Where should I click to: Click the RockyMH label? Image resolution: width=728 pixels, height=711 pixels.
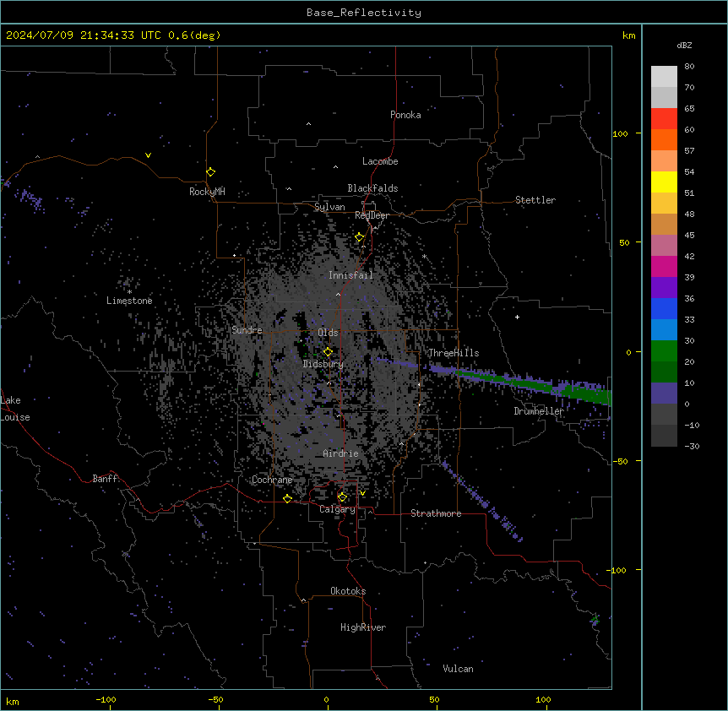pos(207,192)
